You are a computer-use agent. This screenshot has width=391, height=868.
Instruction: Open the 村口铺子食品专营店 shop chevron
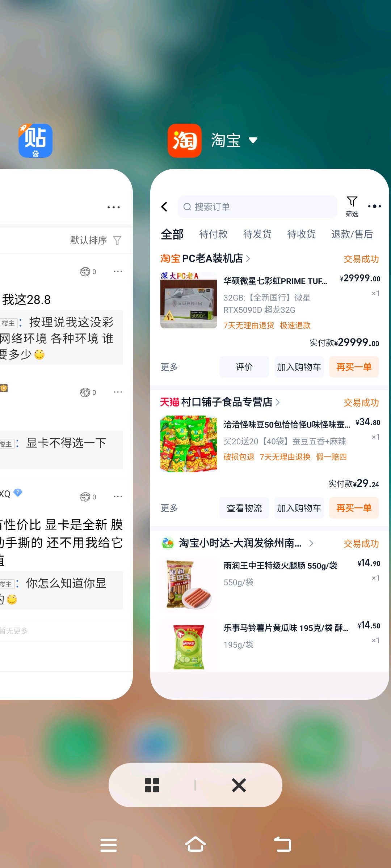[x=278, y=402]
